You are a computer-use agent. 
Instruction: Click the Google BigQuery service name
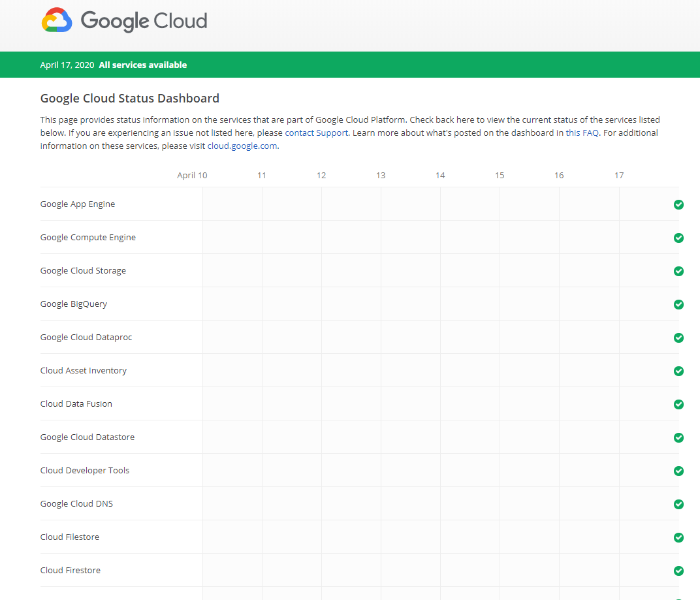point(74,304)
